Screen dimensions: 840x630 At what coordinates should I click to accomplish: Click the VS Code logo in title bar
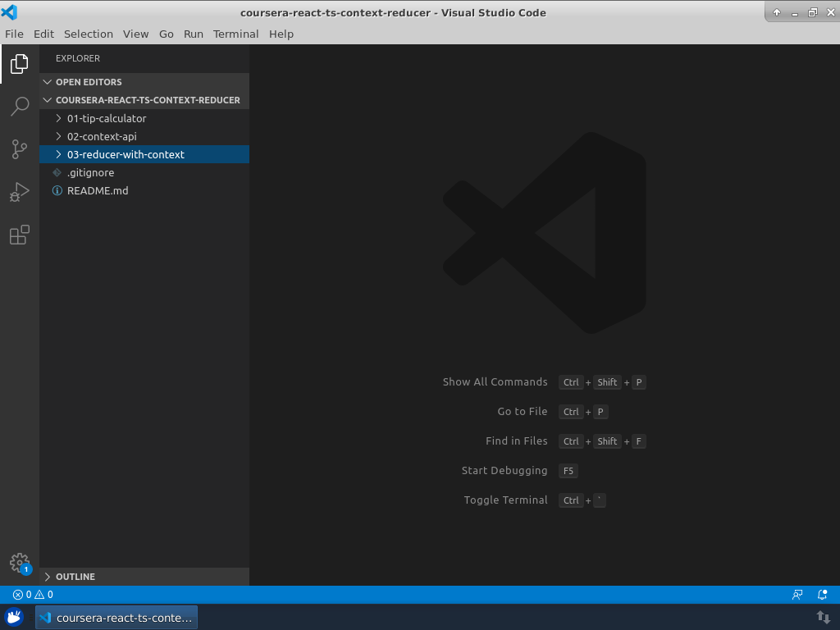pos(9,11)
